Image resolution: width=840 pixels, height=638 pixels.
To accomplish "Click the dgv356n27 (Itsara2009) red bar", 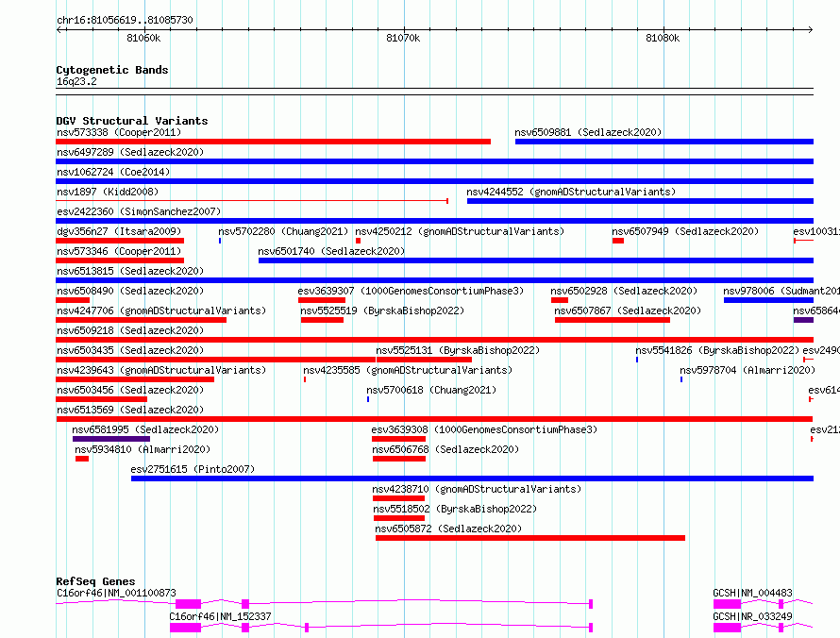I will (120, 241).
